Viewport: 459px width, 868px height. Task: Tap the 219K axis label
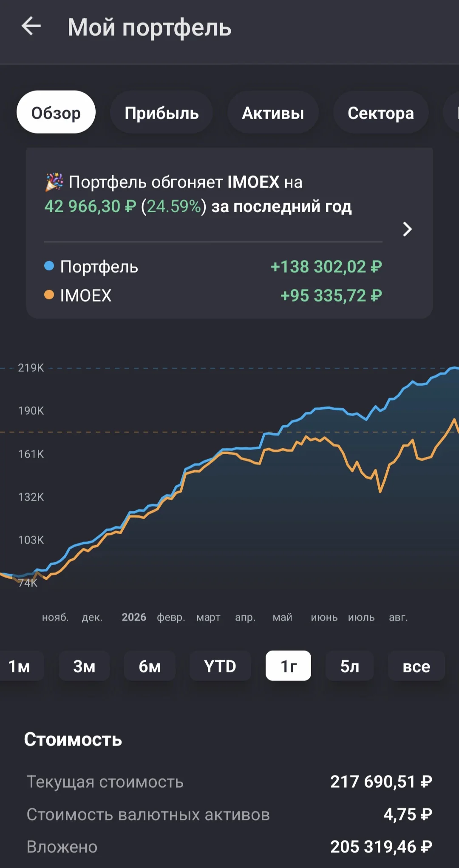pos(31,368)
